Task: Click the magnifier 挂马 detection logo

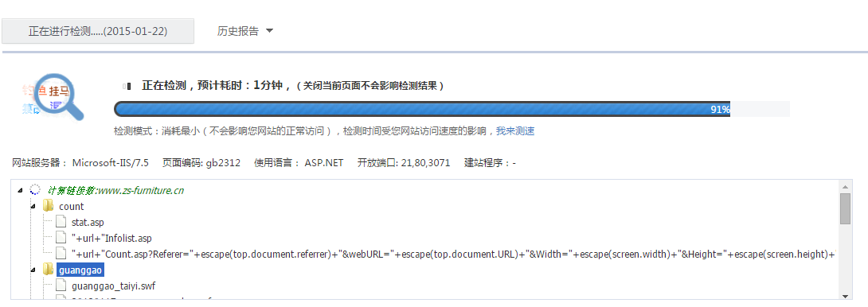Action: (x=53, y=96)
